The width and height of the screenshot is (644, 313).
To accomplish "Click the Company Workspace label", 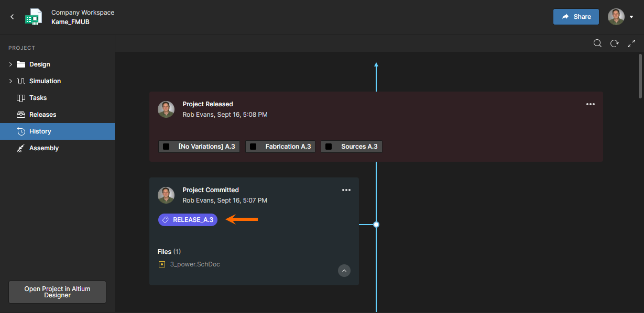I will click(x=83, y=13).
